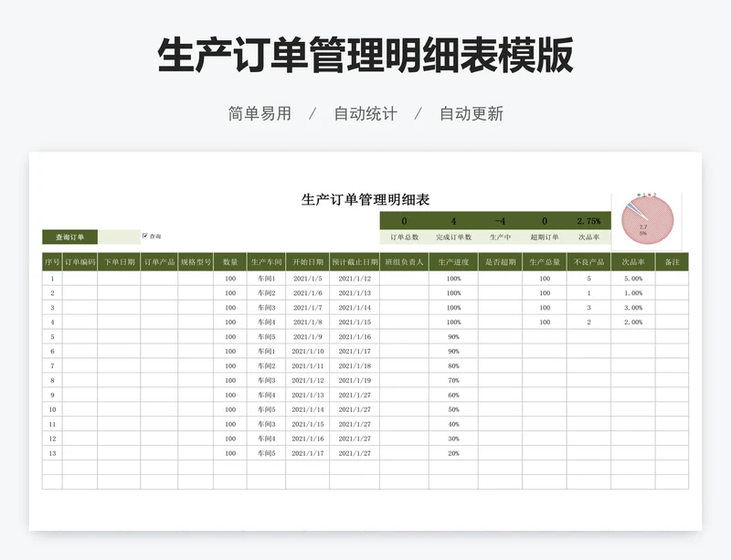The height and width of the screenshot is (560, 731).
Task: Select start date cell 2021/1/10
Action: click(308, 351)
